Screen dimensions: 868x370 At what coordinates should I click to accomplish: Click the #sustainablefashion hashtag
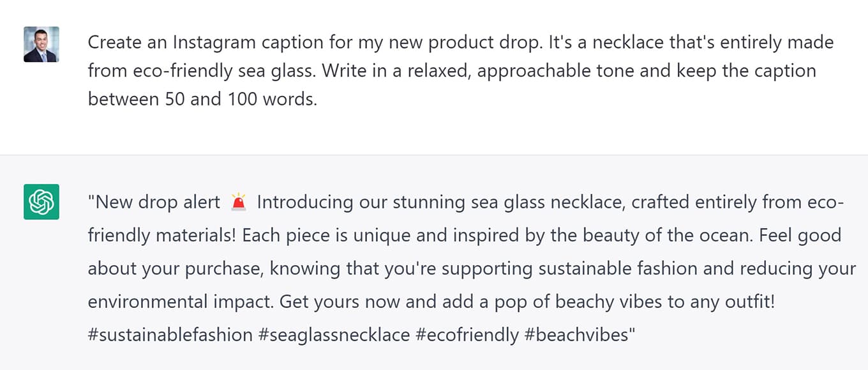(x=170, y=334)
